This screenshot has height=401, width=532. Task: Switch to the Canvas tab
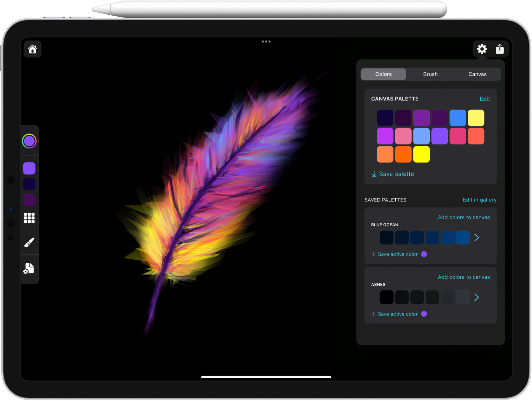point(477,74)
